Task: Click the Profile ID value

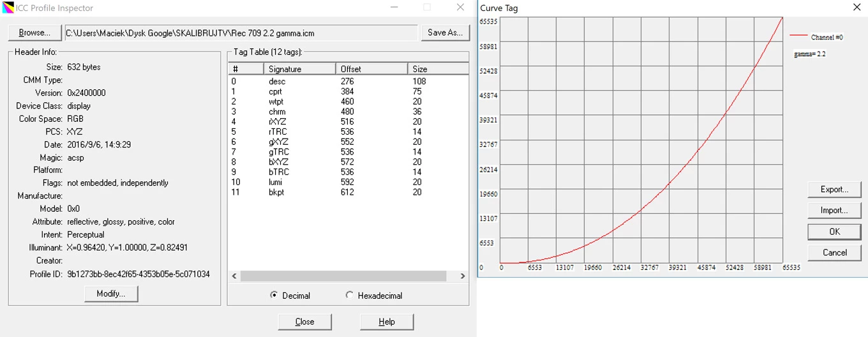Action: [x=138, y=274]
